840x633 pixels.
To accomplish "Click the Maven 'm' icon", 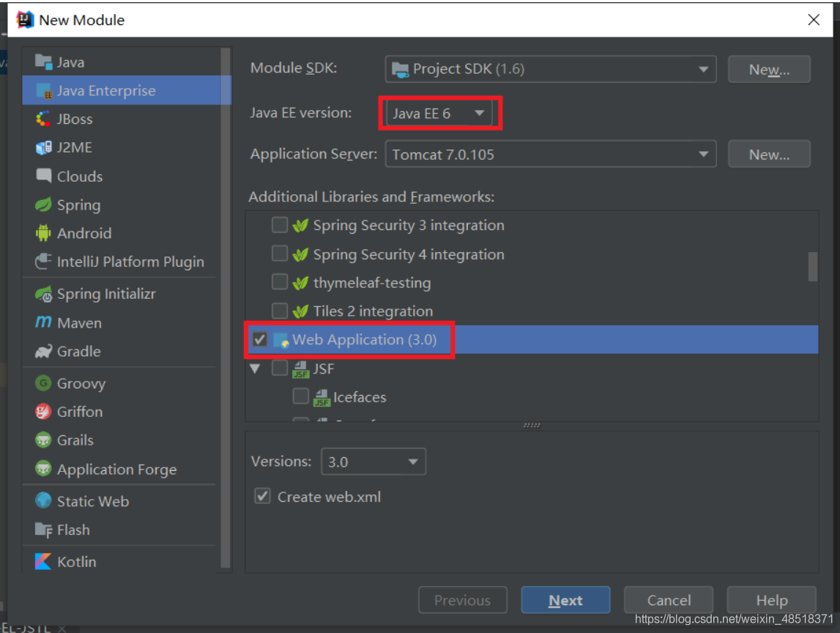I will pyautogui.click(x=43, y=322).
